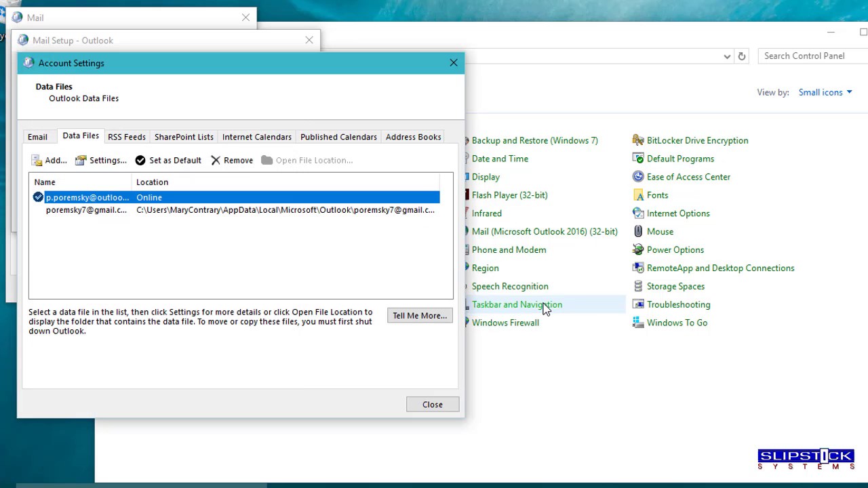Click the Name column header
The height and width of the screenshot is (488, 868).
(x=81, y=182)
